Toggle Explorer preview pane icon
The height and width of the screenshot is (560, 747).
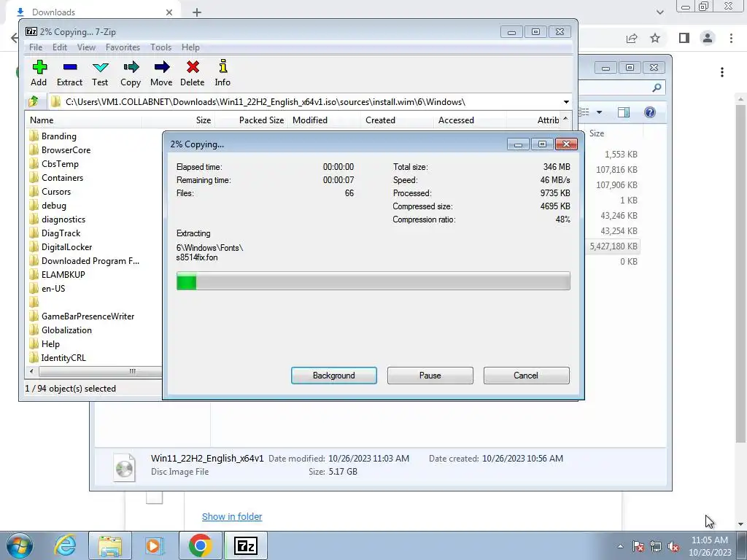coord(624,112)
